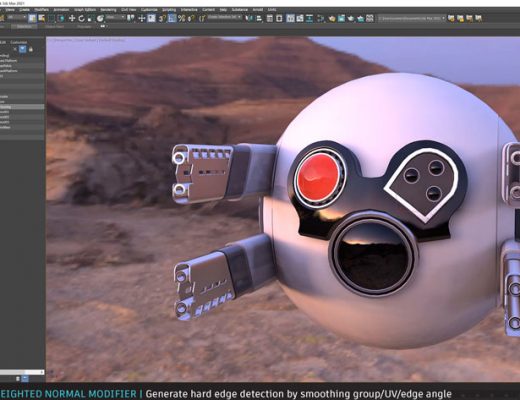
Task: Toggle Window/Crossing selection mode
Action: click(61, 18)
